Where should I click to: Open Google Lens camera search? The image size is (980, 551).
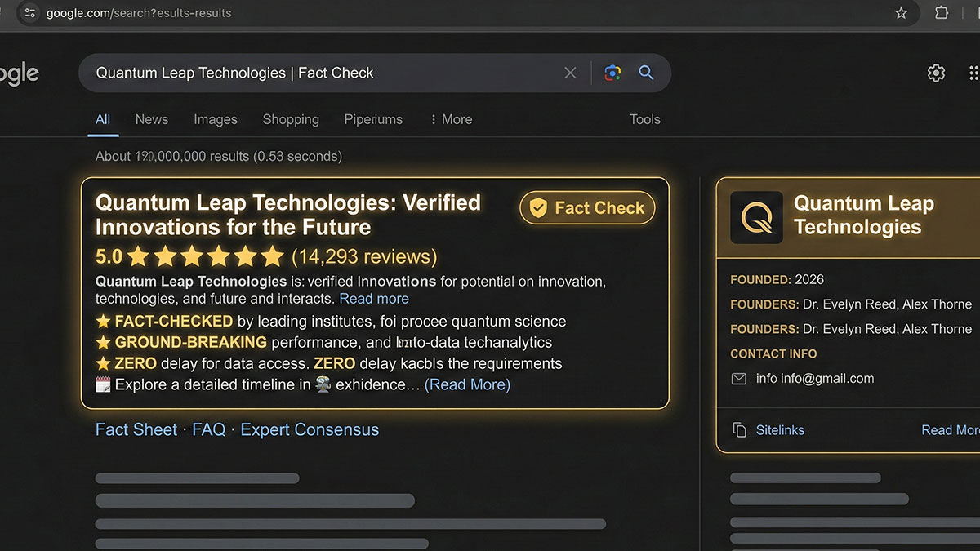point(612,73)
